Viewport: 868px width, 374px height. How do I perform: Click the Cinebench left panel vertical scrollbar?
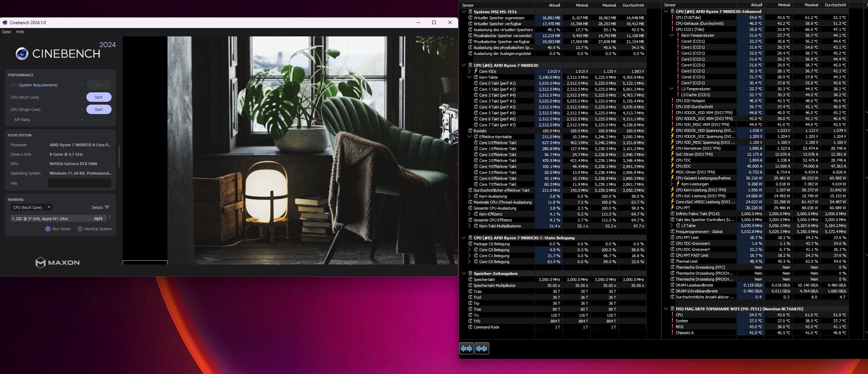pyautogui.click(x=119, y=156)
